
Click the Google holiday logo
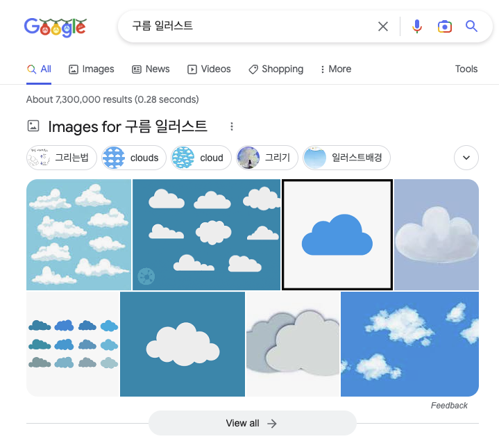[56, 27]
